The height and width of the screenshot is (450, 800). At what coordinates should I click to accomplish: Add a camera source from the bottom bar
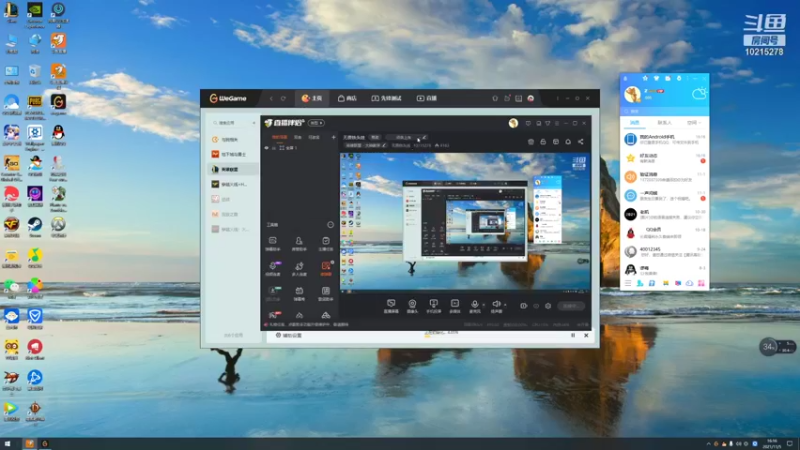click(x=412, y=306)
